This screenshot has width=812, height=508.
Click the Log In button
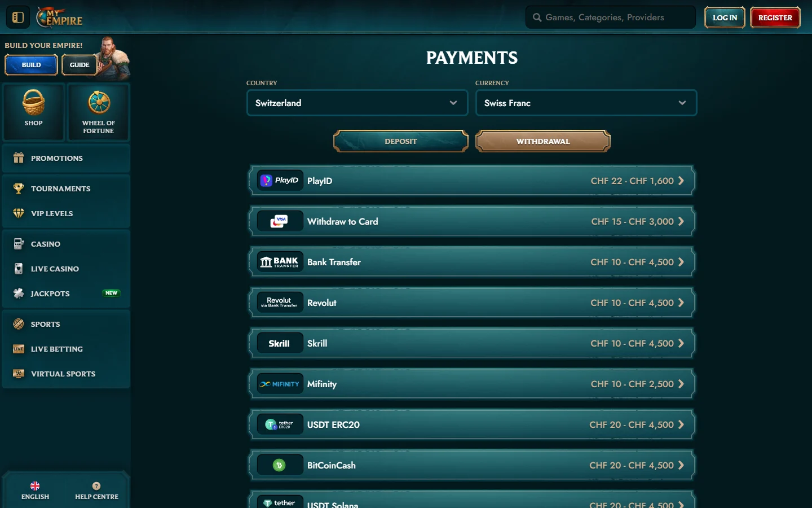click(x=725, y=17)
